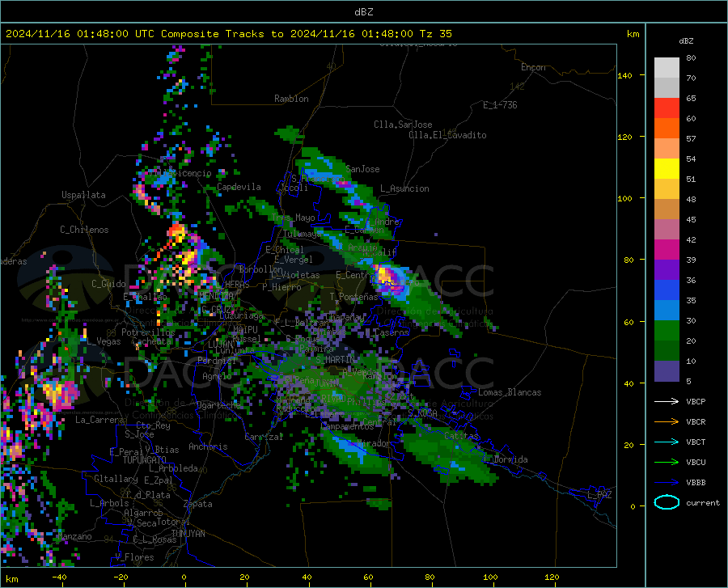
Task: Click the 'dBZ' label above the color scale
Action: pyautogui.click(x=686, y=40)
